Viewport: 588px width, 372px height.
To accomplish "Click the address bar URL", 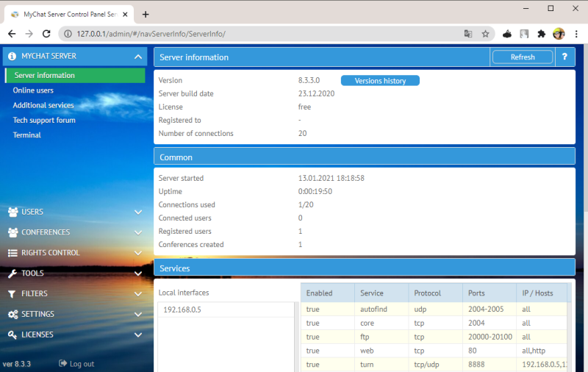I will click(x=151, y=34).
